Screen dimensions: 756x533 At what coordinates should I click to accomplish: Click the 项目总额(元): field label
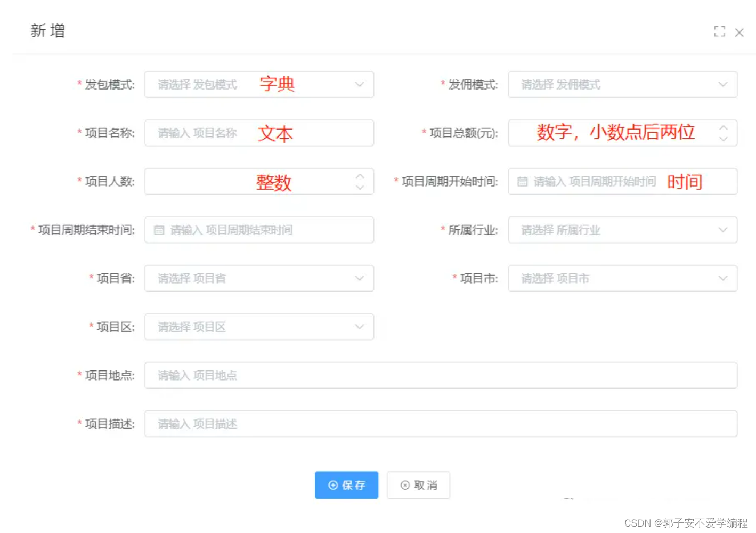[x=464, y=133]
